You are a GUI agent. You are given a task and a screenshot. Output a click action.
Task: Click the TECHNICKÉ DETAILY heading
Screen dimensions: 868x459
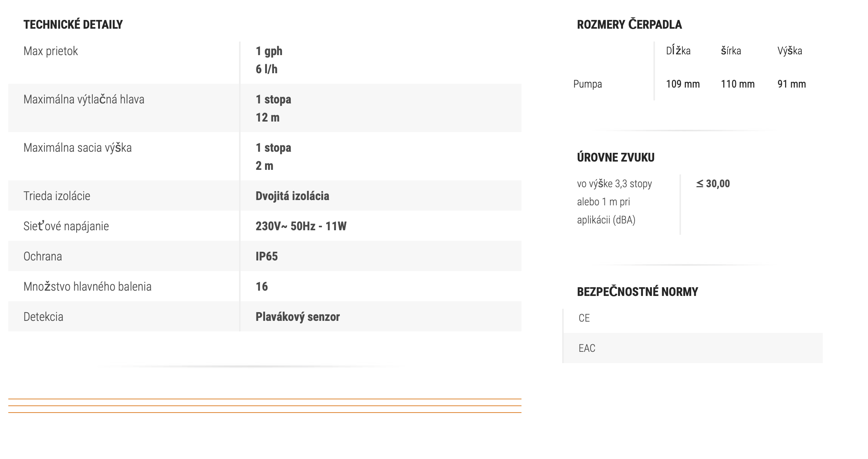pos(73,25)
